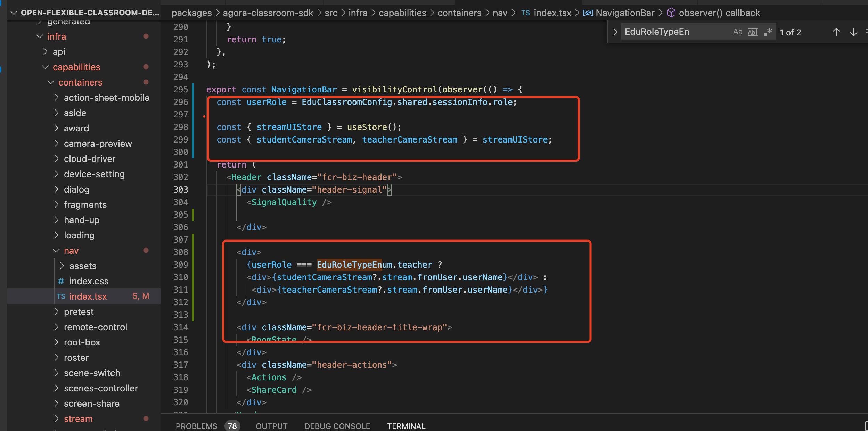
Task: Collapse the infra folder
Action: (40, 36)
